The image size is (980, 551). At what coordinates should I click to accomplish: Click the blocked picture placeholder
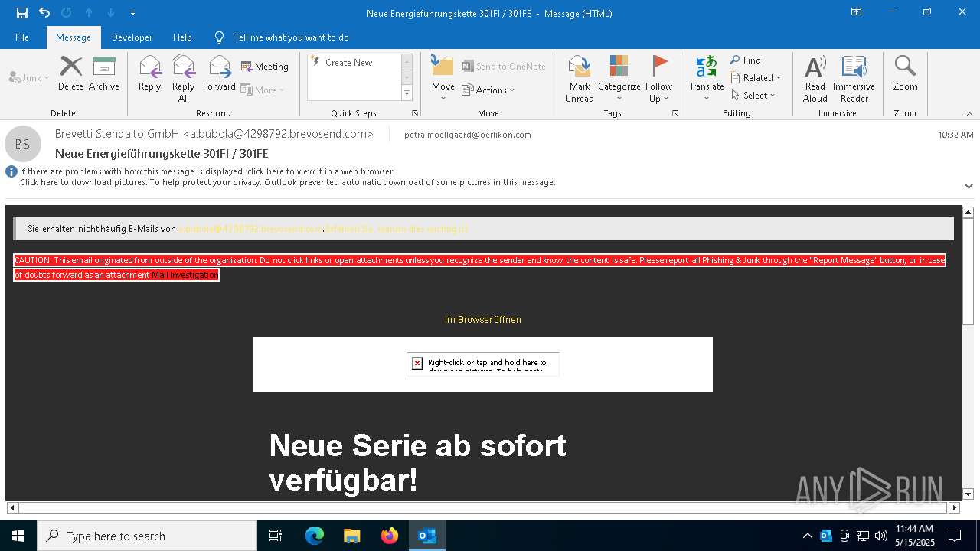pos(483,364)
